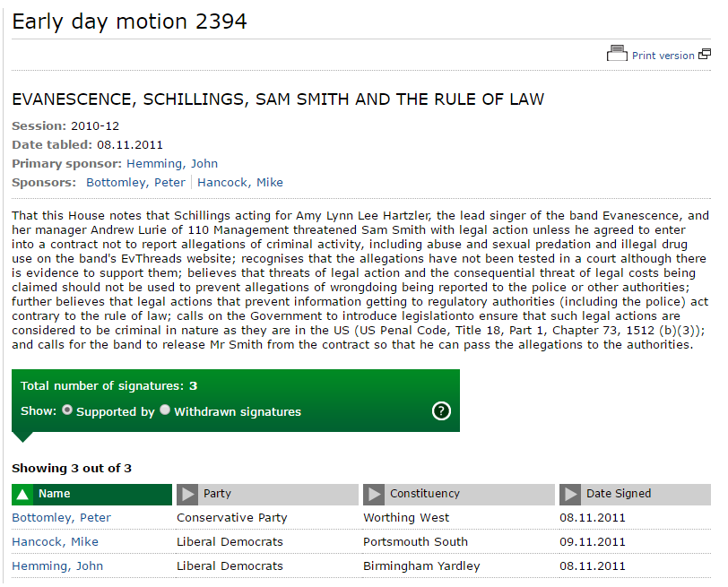Sort the table by Name header
Viewport: 728px width, 587px height.
pos(92,495)
